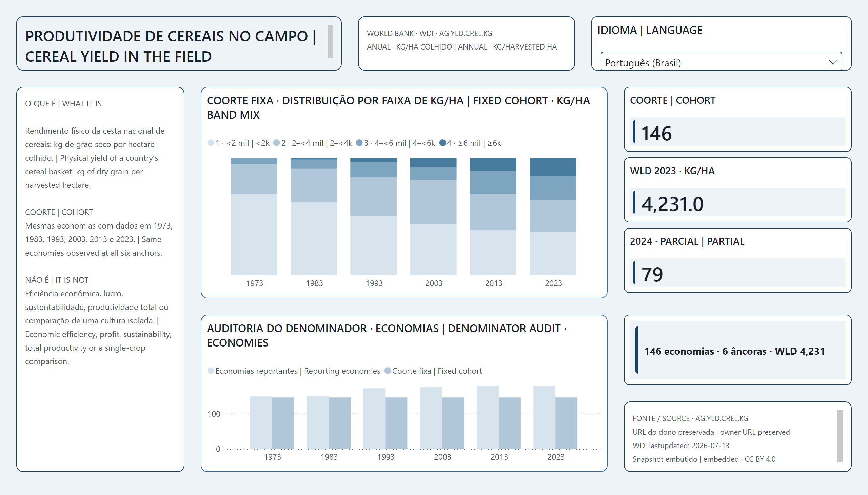This screenshot has height=495, width=868.
Task: Click the scrollbar in the Fonte / Source card
Action: tap(840, 436)
